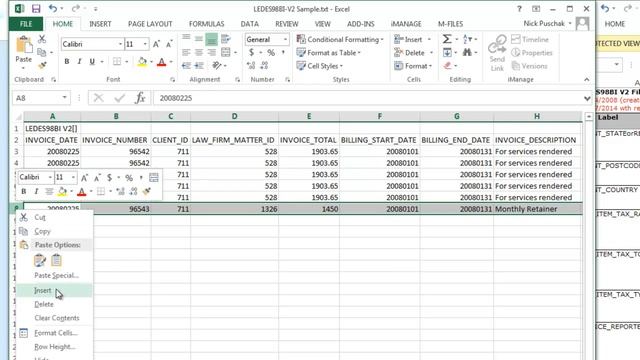640x360 pixels.
Task: Undo the last action
Action: pyautogui.click(x=53, y=8)
